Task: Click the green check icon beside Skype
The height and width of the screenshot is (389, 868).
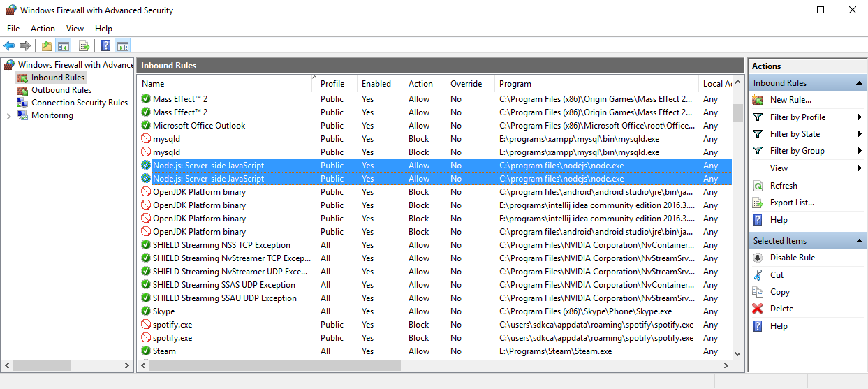Action: [x=146, y=311]
